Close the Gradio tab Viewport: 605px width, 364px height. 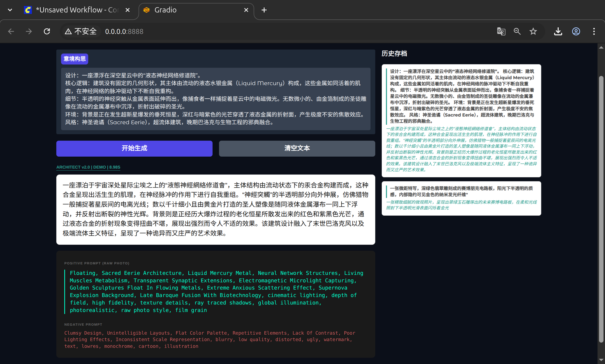point(246,10)
